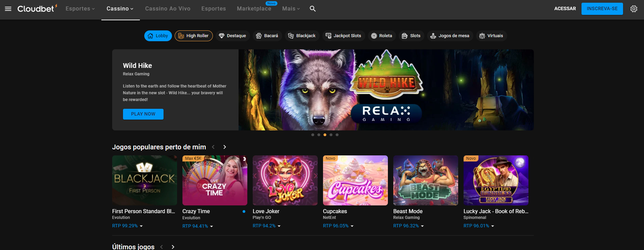The image size is (644, 250).
Task: Click First Person Standard Bl... title
Action: (144, 211)
